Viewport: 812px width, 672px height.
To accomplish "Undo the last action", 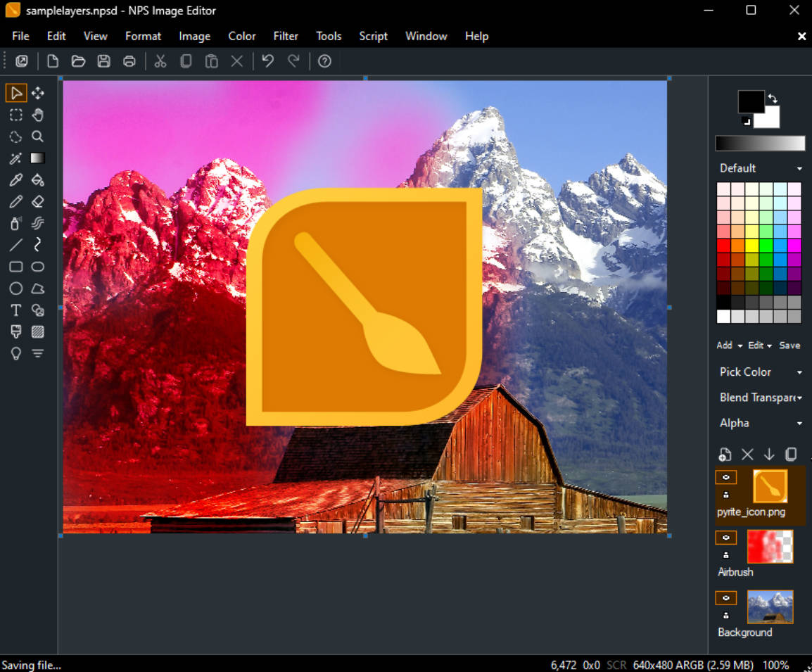I will tap(267, 61).
